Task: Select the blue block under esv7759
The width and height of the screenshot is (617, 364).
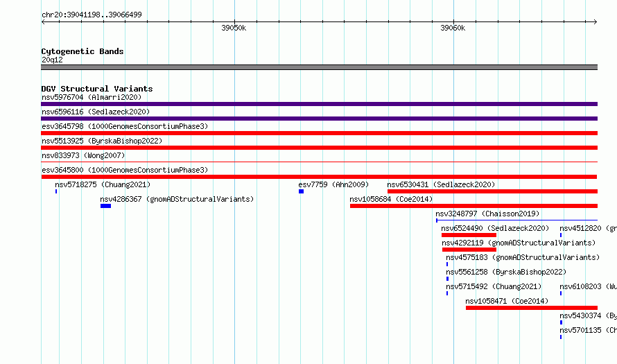Action: [301, 191]
